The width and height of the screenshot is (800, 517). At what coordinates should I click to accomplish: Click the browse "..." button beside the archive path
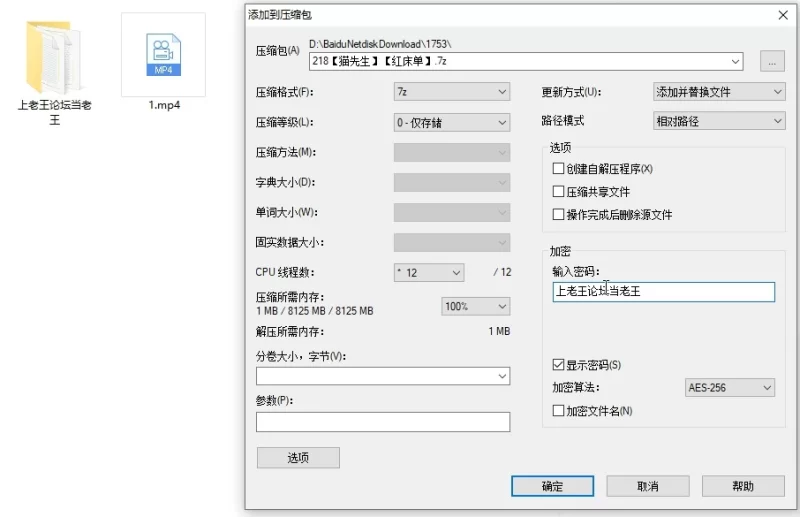point(772,62)
